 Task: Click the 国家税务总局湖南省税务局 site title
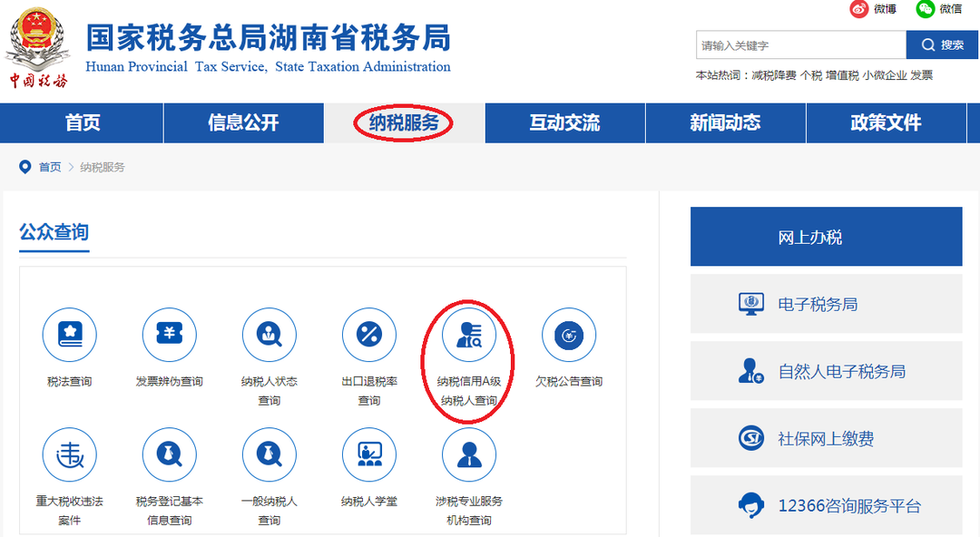[268, 37]
